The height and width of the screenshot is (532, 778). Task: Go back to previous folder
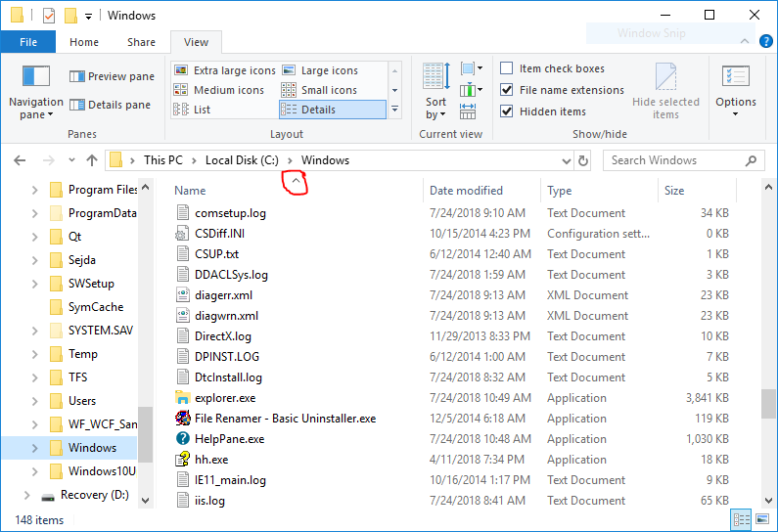(x=20, y=160)
